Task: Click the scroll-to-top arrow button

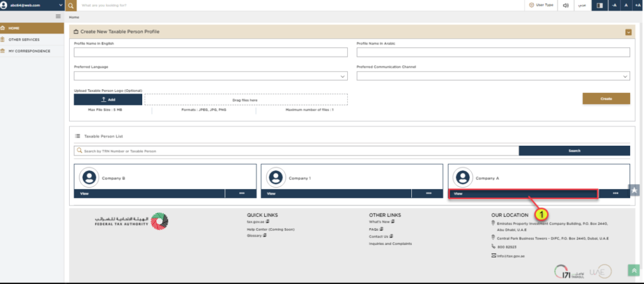Action: point(635,270)
